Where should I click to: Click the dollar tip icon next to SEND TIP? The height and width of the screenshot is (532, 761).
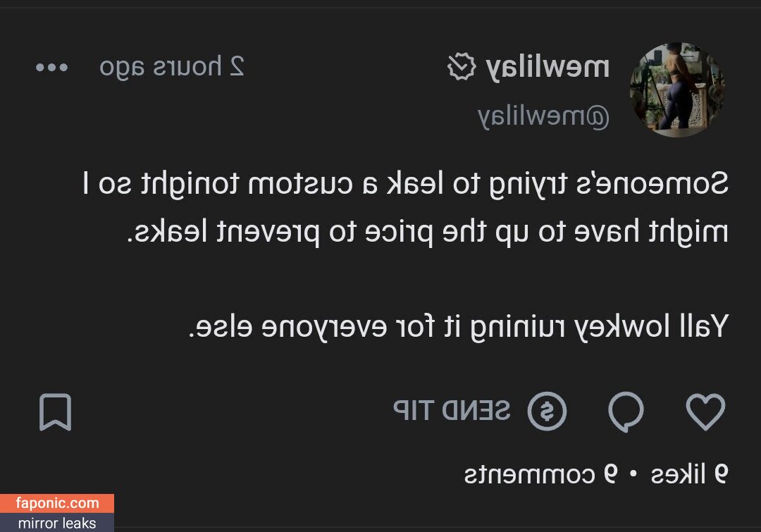coord(548,409)
